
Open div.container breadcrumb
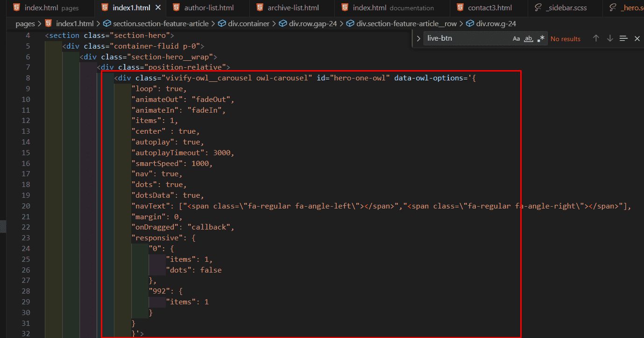pos(249,23)
